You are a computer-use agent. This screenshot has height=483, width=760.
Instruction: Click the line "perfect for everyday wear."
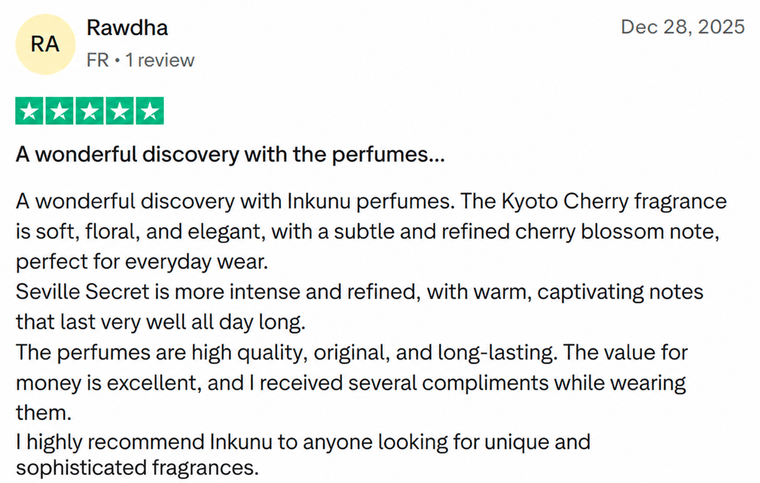(142, 262)
